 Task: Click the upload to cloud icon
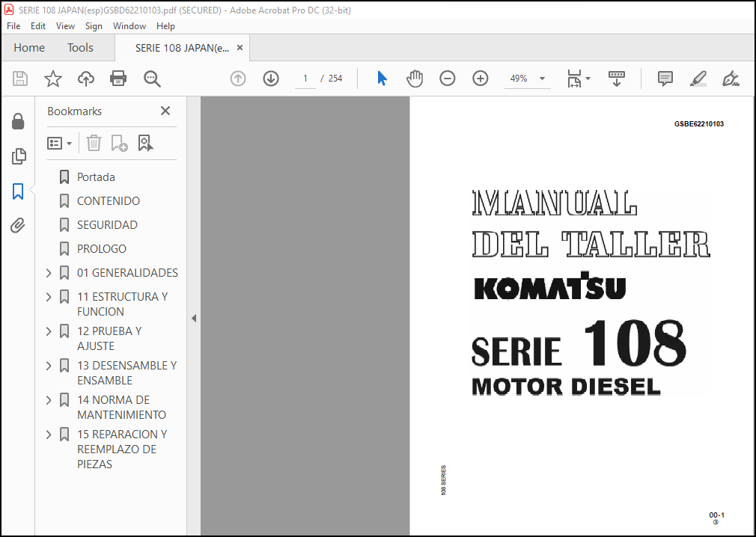click(x=86, y=79)
